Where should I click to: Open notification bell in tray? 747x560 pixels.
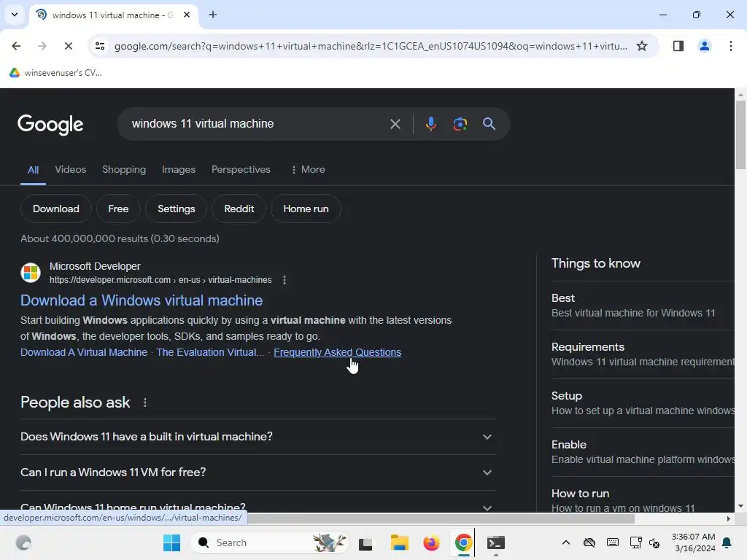pyautogui.click(x=727, y=542)
